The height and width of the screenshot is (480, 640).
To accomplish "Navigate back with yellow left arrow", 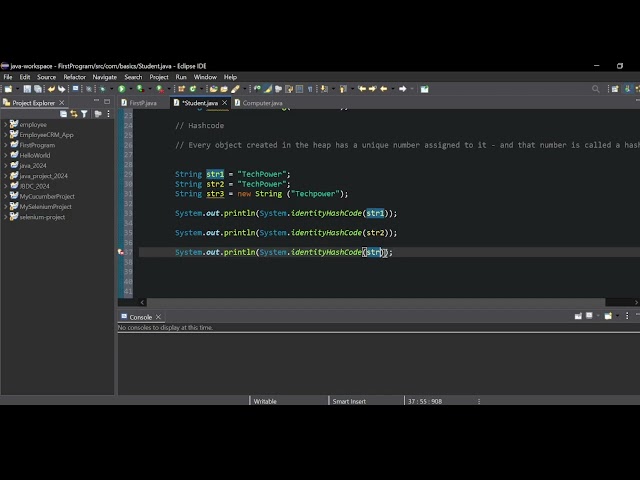I will 383,89.
